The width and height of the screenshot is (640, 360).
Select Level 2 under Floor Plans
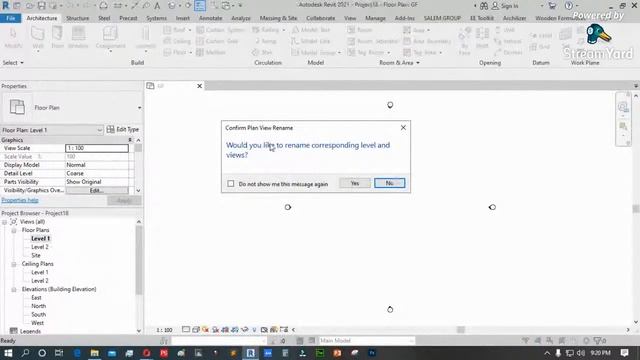(40, 247)
